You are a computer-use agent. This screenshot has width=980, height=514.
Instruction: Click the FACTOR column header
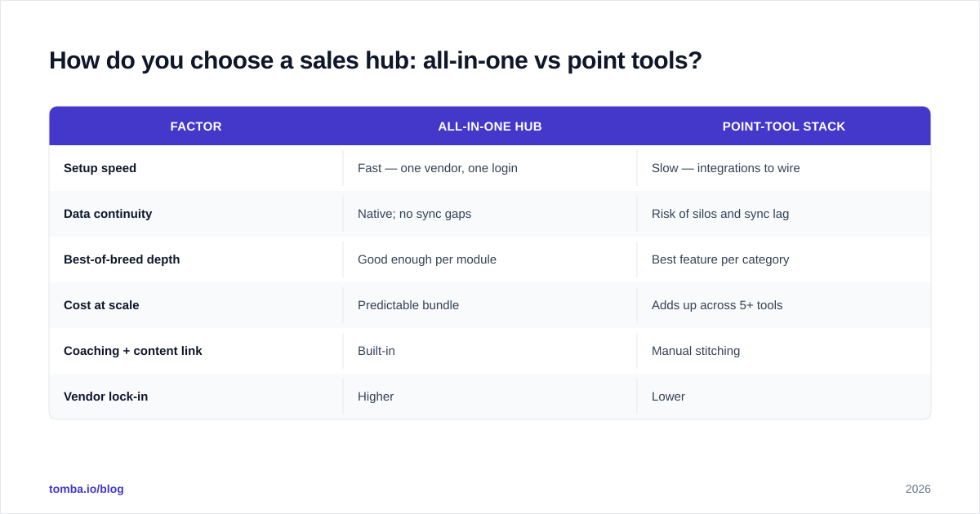coord(196,126)
